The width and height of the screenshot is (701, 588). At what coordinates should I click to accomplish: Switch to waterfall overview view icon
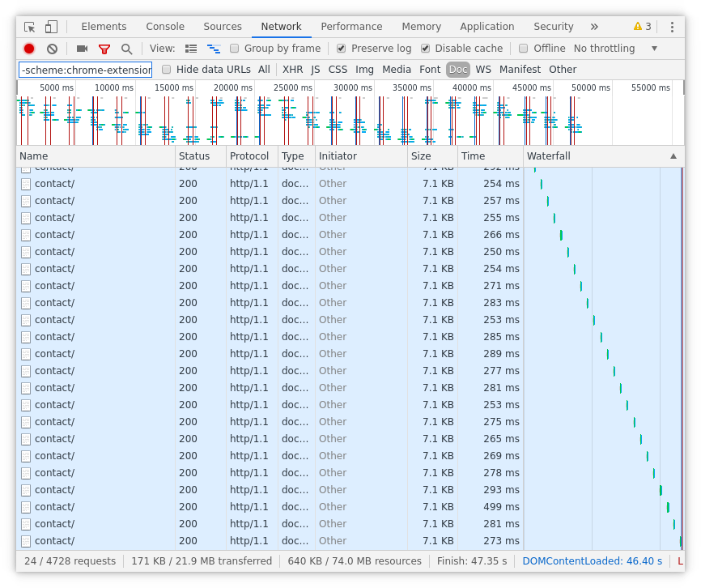pyautogui.click(x=214, y=49)
